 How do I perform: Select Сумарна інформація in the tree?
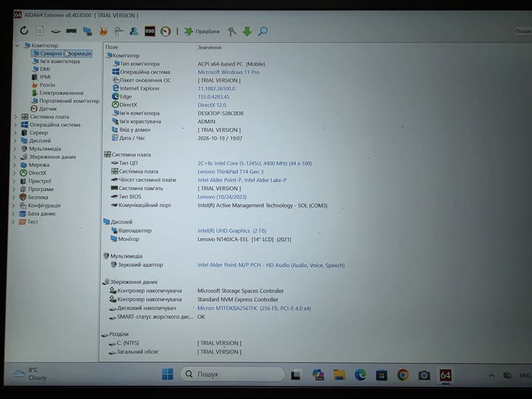click(x=62, y=53)
